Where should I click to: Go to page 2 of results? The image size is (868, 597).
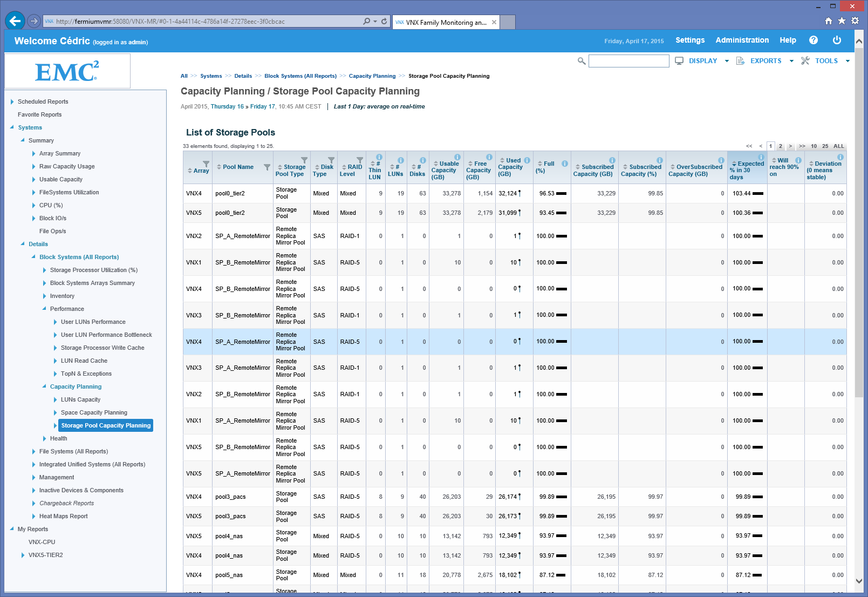pyautogui.click(x=780, y=146)
